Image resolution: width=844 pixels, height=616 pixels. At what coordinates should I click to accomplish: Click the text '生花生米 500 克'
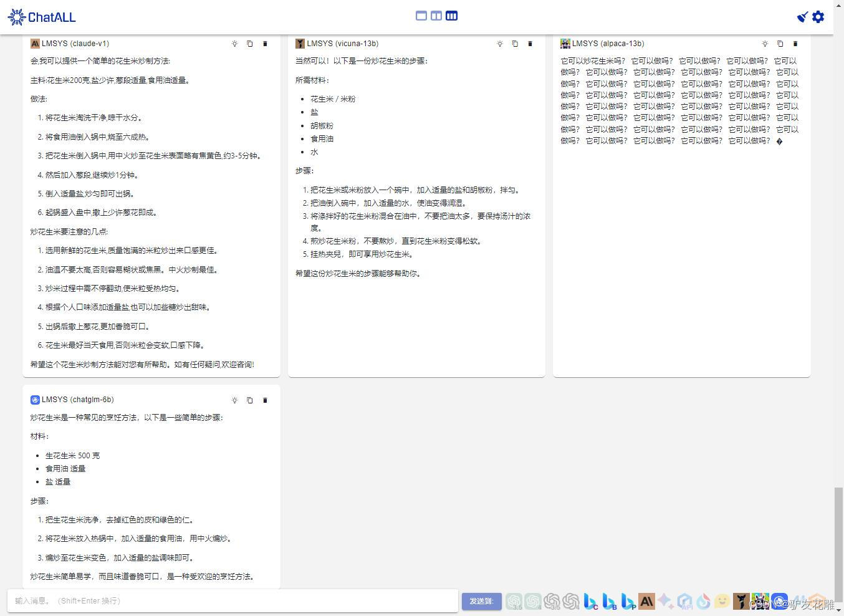(x=72, y=456)
